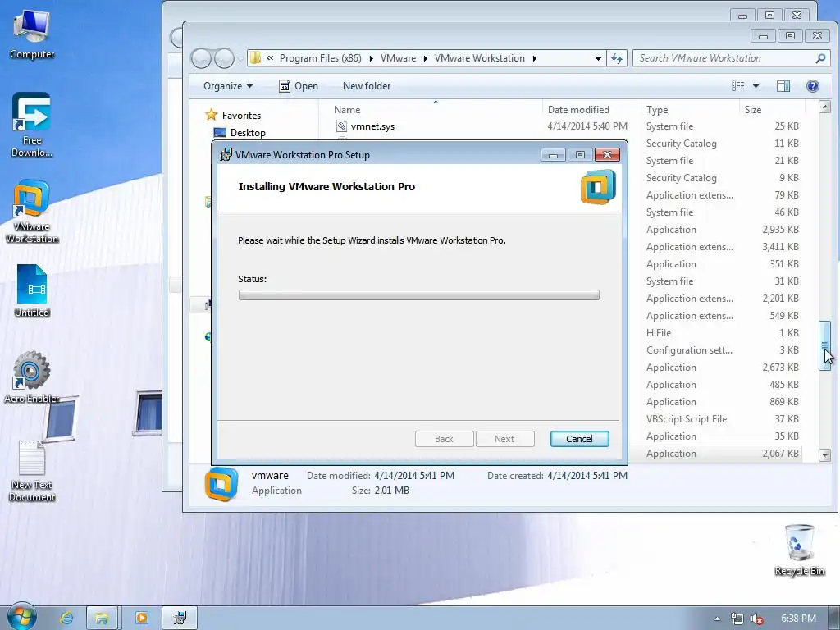Image resolution: width=840 pixels, height=630 pixels.
Task: Click the Explorer Back navigation button
Action: coord(202,58)
